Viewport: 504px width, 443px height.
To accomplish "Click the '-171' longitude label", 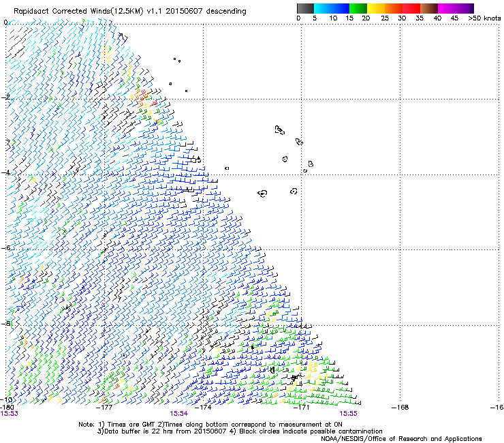I will click(x=302, y=408).
